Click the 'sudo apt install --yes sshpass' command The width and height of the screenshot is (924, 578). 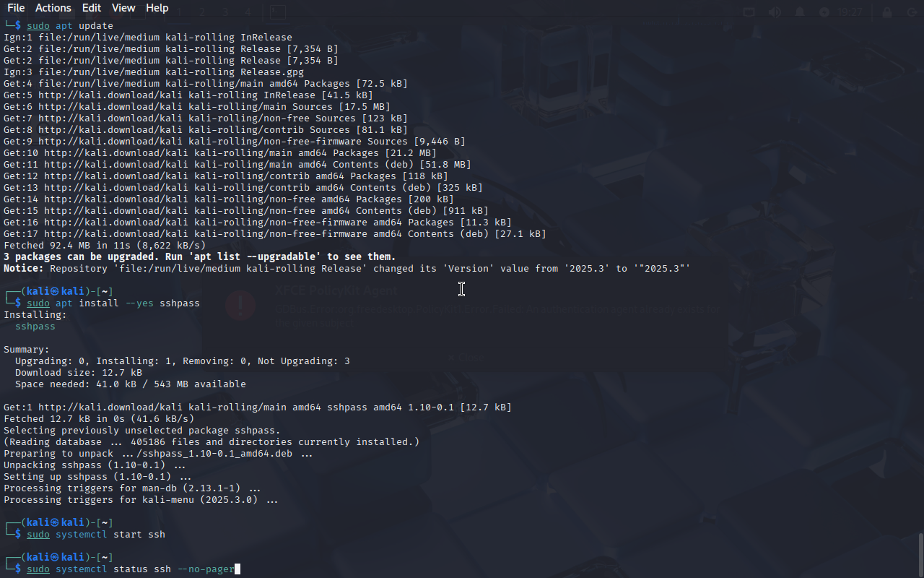point(113,303)
